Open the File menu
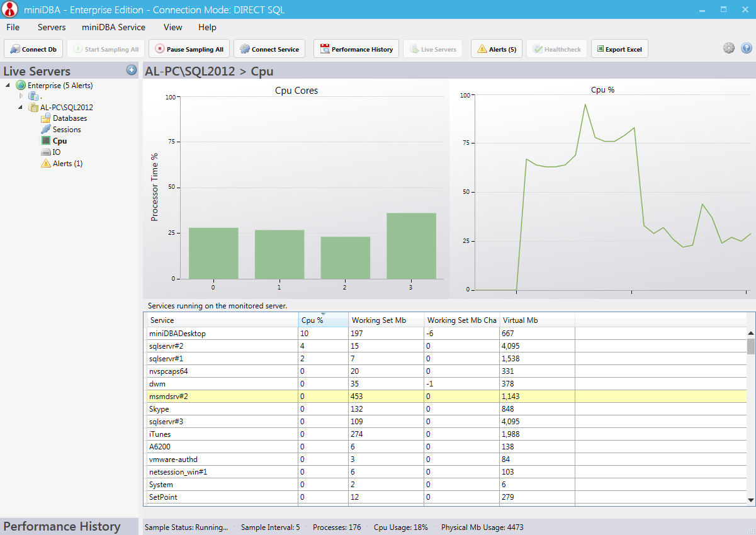 13,27
